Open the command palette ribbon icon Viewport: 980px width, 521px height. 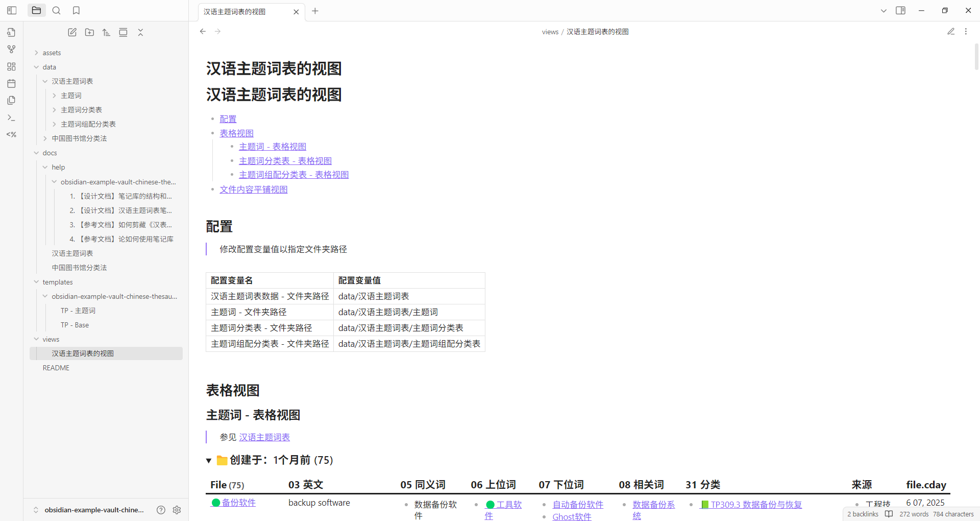(11, 117)
